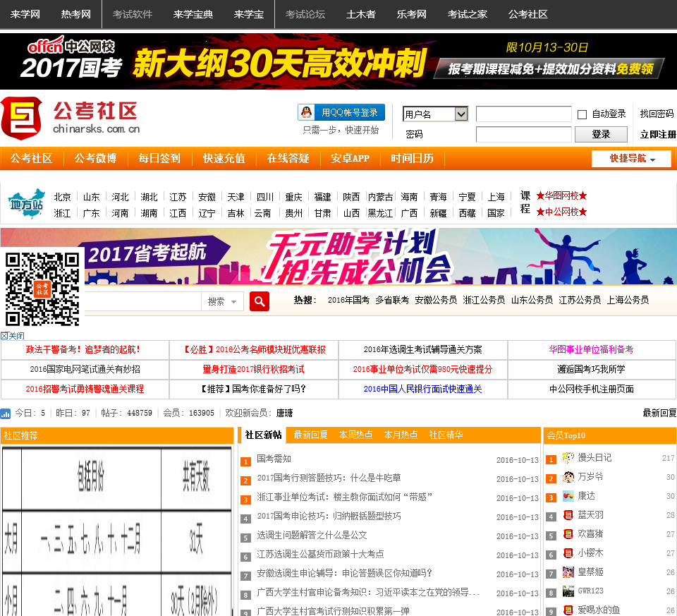Click the 地方站 map icon

(x=27, y=203)
